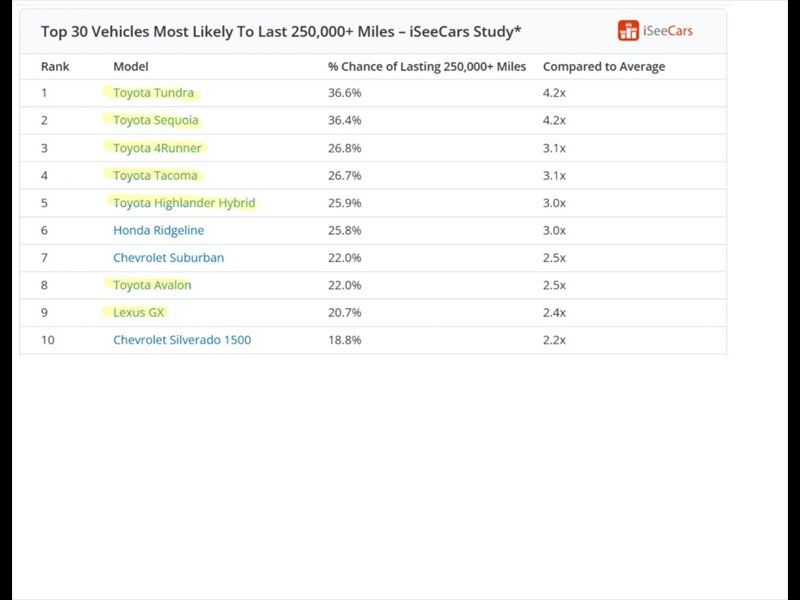The height and width of the screenshot is (600, 800).
Task: Open the Toyota Highlander Hybrid link
Action: (184, 203)
